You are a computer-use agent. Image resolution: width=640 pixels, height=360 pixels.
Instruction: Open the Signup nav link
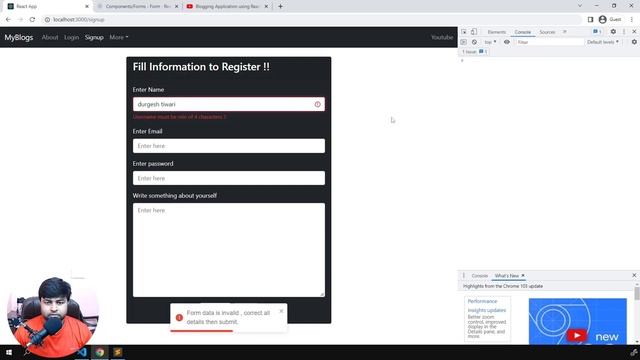[x=94, y=37]
